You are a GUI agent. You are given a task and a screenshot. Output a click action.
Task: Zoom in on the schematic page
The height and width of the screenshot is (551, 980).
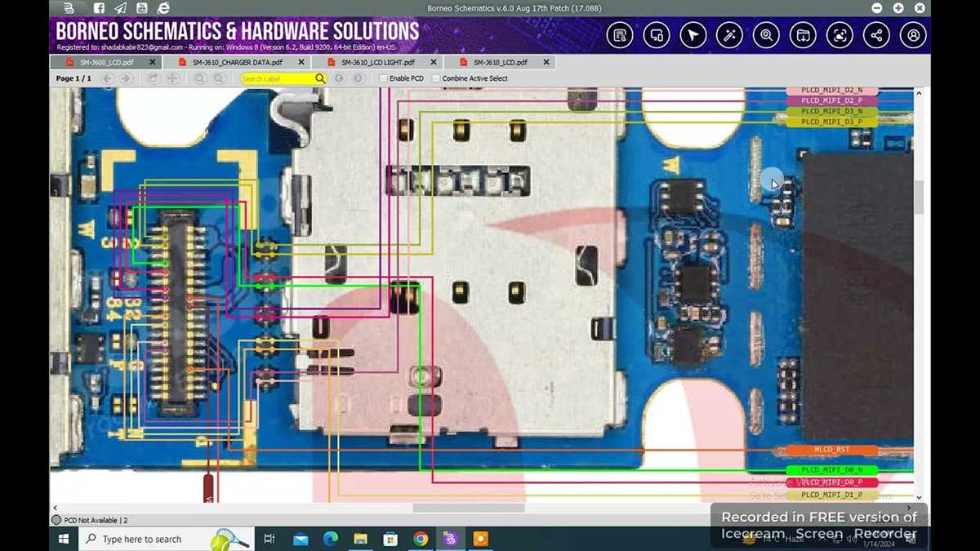200,78
